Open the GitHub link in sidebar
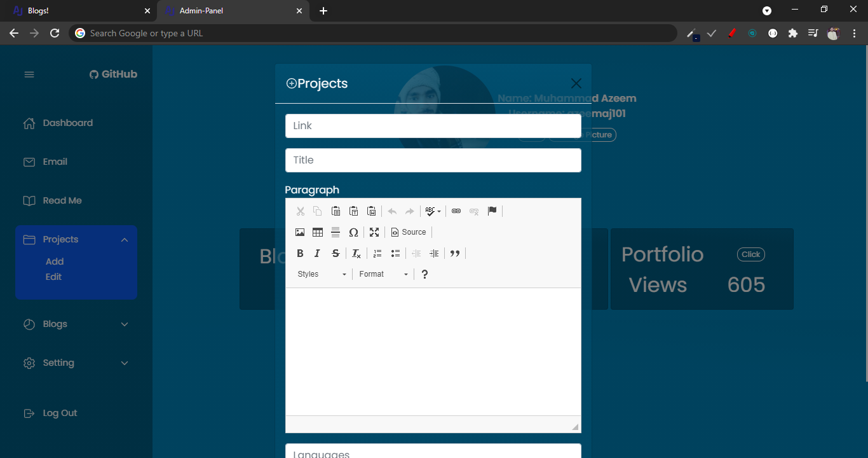Screen dimensions: 868x458 113,74
